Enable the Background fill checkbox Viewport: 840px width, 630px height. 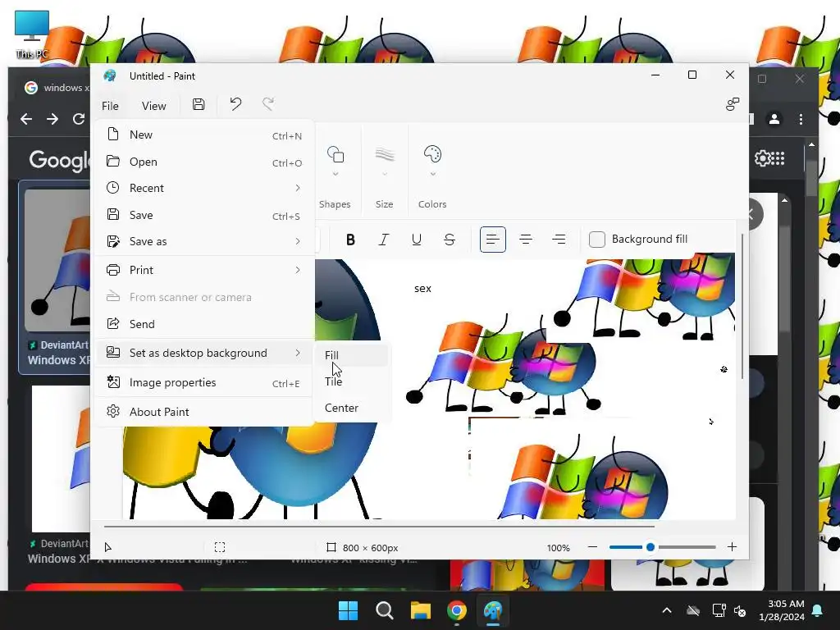point(597,240)
